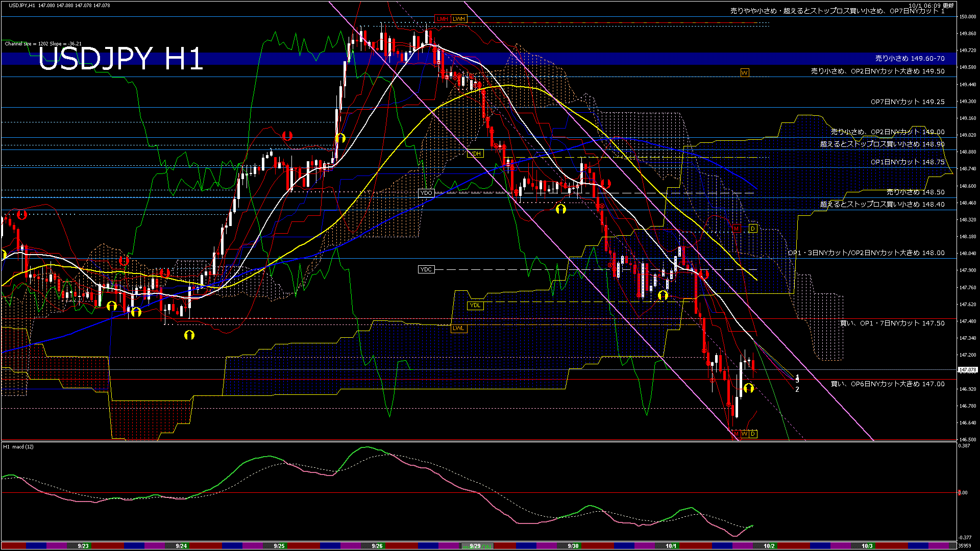Click the lone orange W label near 149.50
Image resolution: width=980 pixels, height=551 pixels.
745,73
